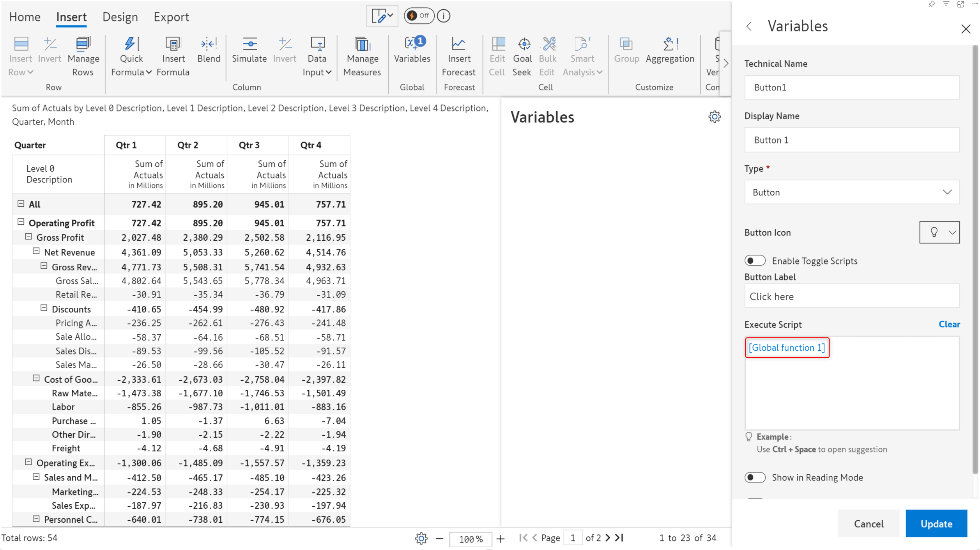The height and width of the screenshot is (550, 980).
Task: Click the Variables panel scrollbar
Action: tap(975, 259)
